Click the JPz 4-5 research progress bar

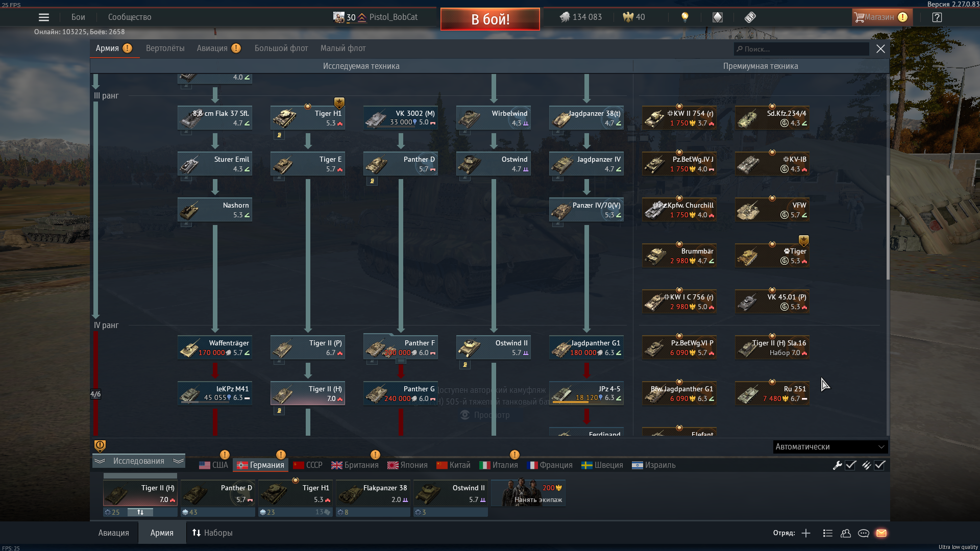click(x=587, y=403)
